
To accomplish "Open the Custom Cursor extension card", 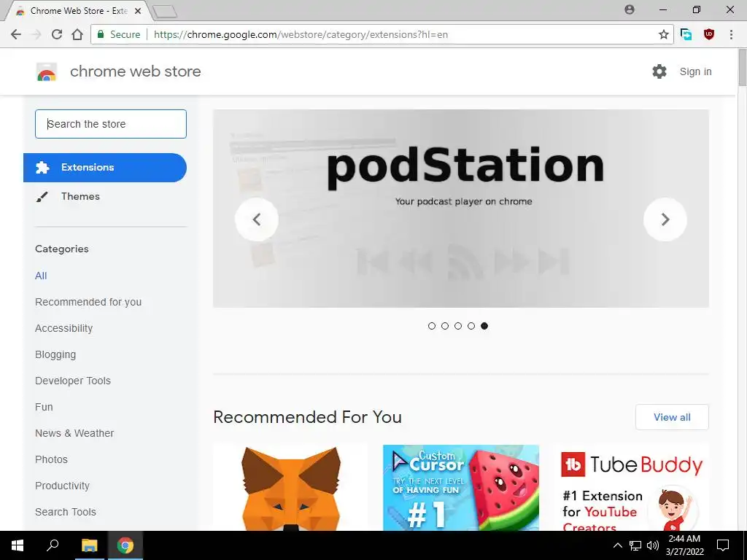I will [x=461, y=488].
